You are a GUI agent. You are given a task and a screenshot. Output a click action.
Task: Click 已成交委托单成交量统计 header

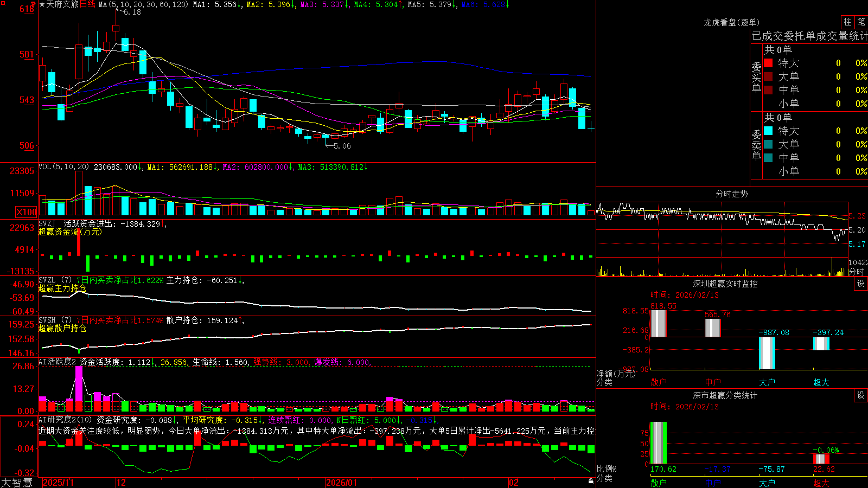(809, 36)
